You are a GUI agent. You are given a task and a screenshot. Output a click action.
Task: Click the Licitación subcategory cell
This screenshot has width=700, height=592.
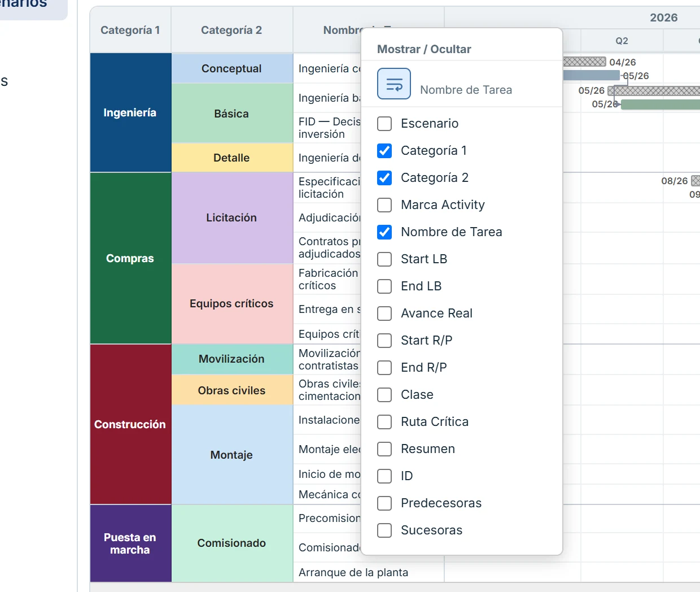click(232, 217)
